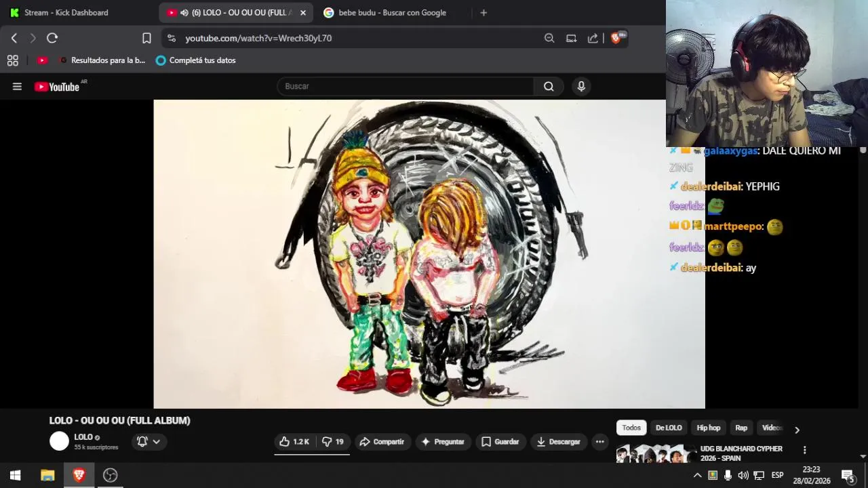This screenshot has height=488, width=868.
Task: Click the youtube.com address bar URL
Action: pos(258,39)
